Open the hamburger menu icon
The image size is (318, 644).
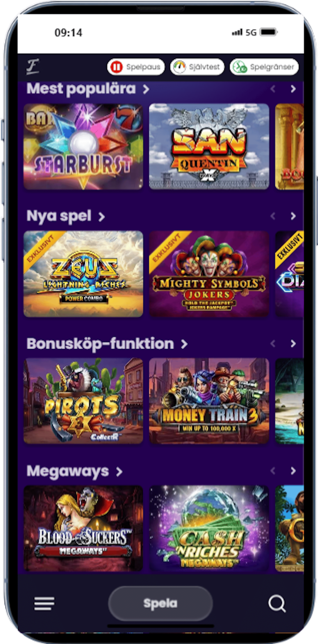coord(44,604)
